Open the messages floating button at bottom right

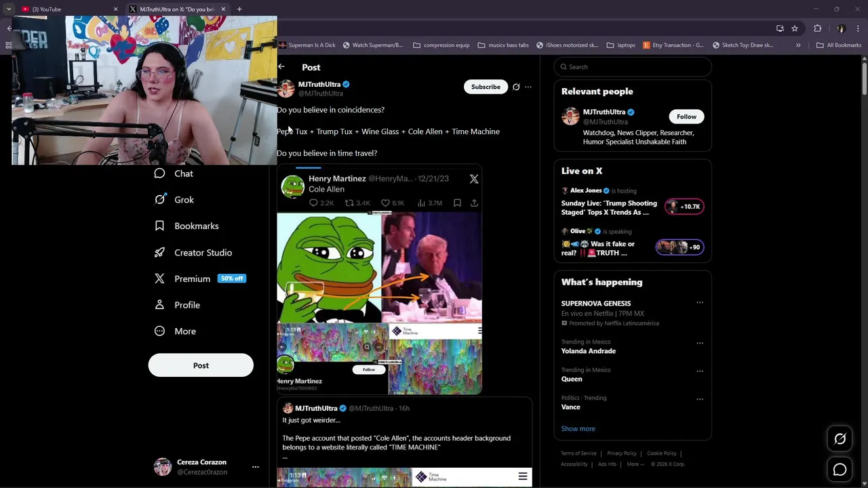[x=840, y=469]
